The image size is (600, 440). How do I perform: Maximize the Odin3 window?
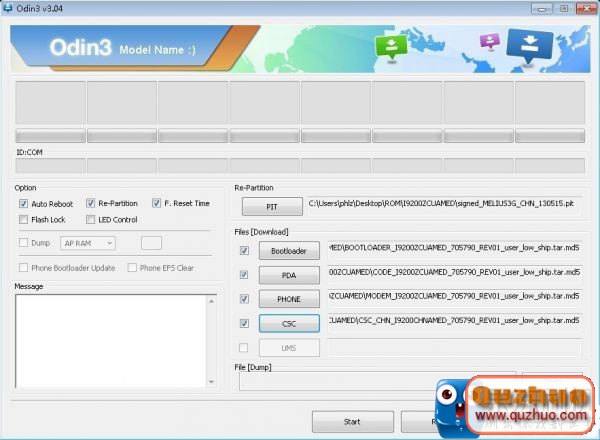click(564, 8)
